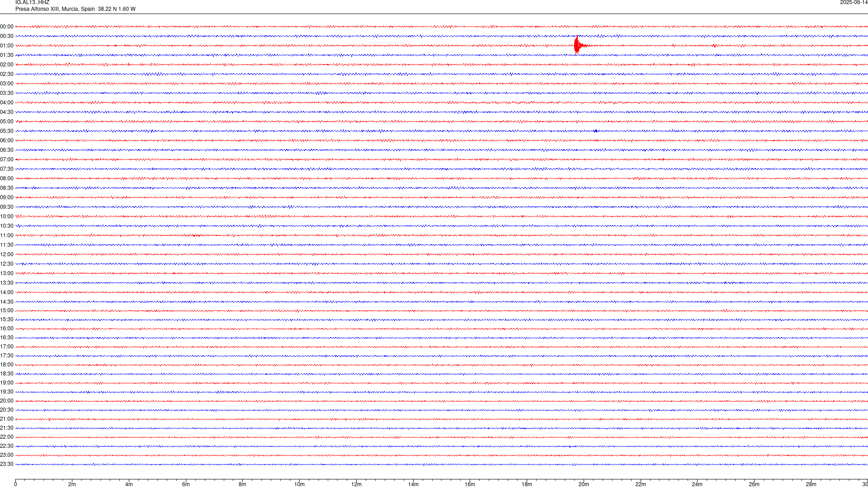Click the station code IG.AL13..HHZ title
868x488 pixels.
[x=32, y=3]
